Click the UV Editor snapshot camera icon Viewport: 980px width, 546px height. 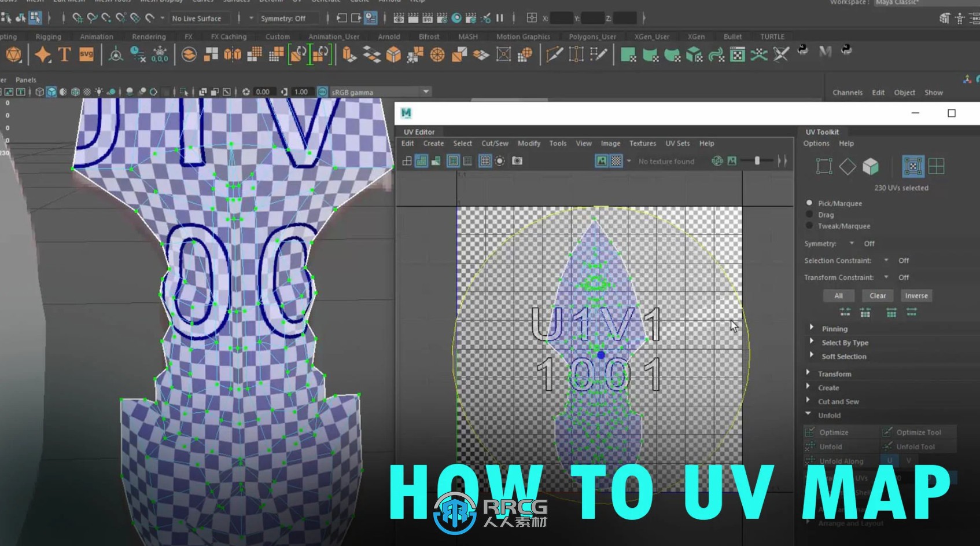click(x=517, y=161)
